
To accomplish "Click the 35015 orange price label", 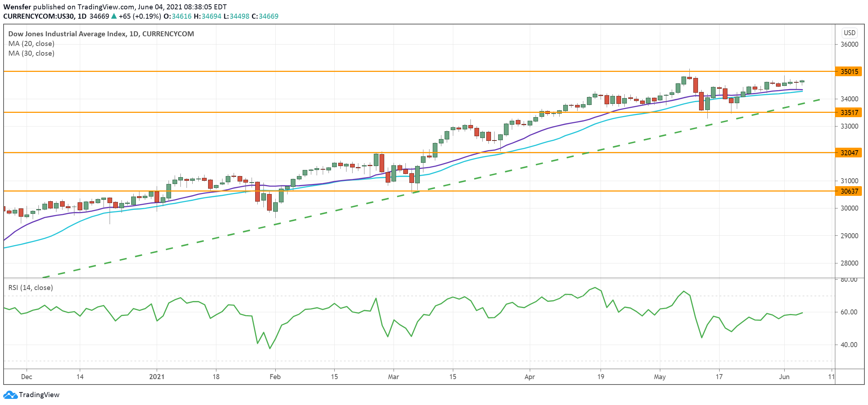I will [849, 72].
